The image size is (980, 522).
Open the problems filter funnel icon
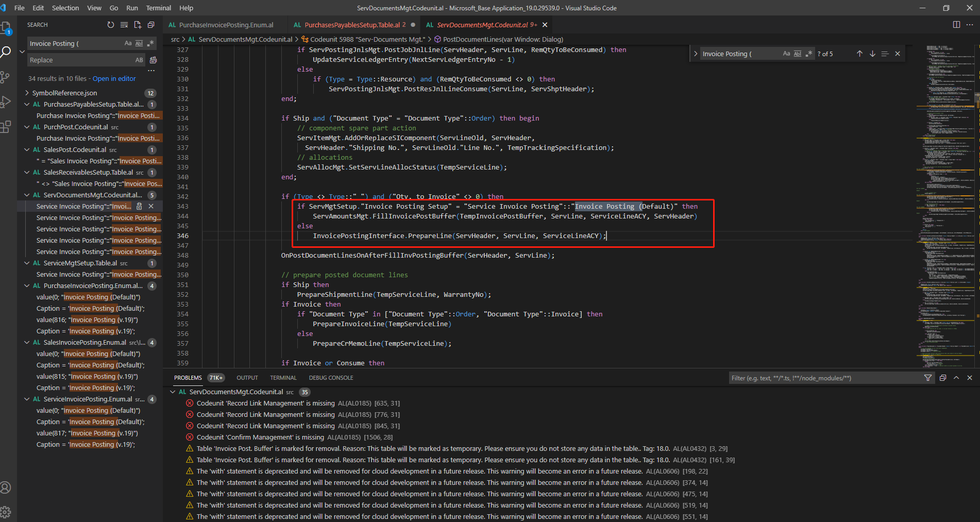point(928,378)
